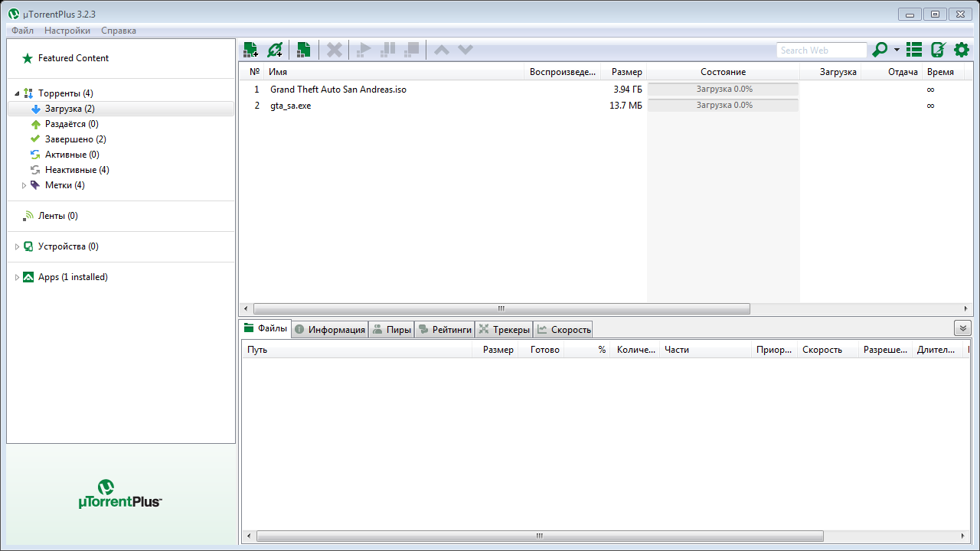Viewport: 980px width, 551px height.
Task: Move torrent down in queue
Action: pyautogui.click(x=465, y=51)
